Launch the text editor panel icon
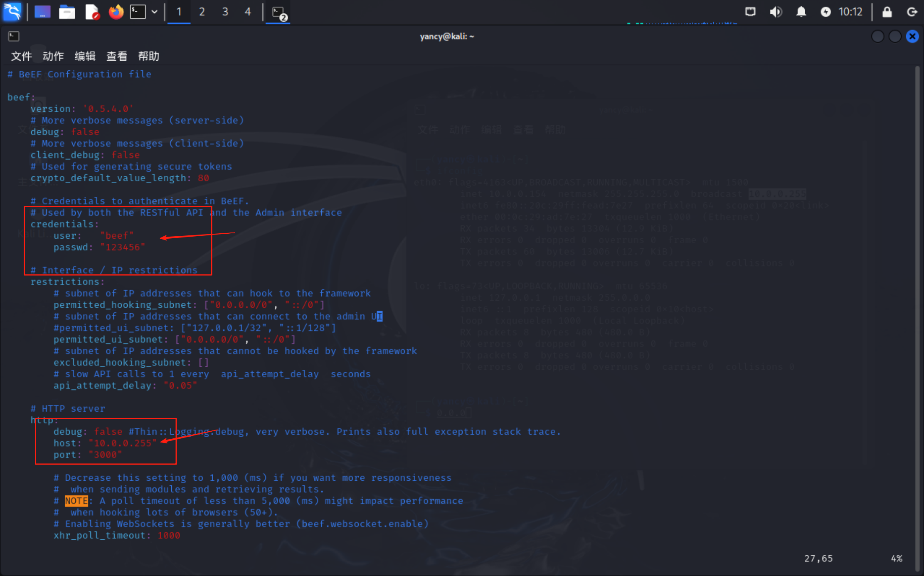 tap(92, 12)
